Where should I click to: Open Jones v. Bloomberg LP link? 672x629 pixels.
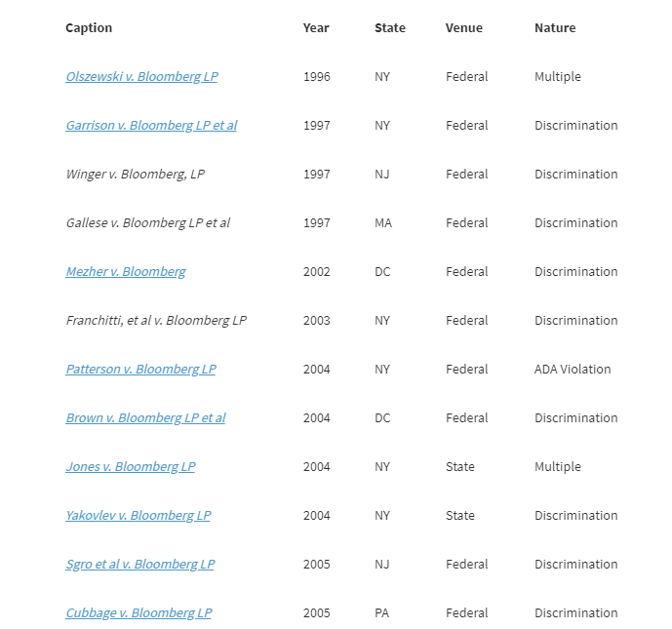[131, 466]
